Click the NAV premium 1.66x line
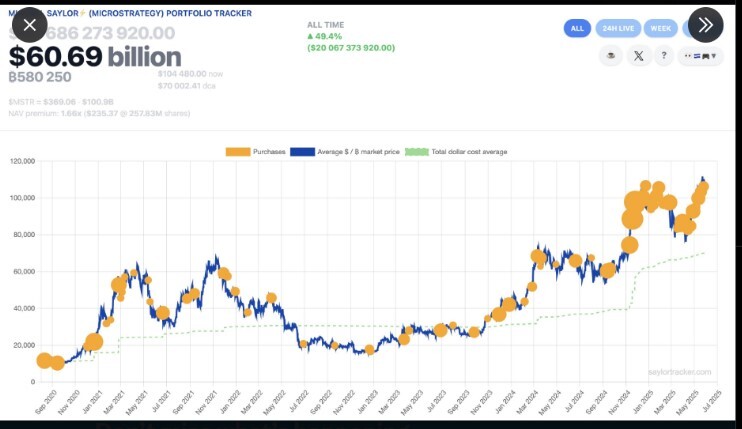The width and height of the screenshot is (742, 429). coord(99,114)
